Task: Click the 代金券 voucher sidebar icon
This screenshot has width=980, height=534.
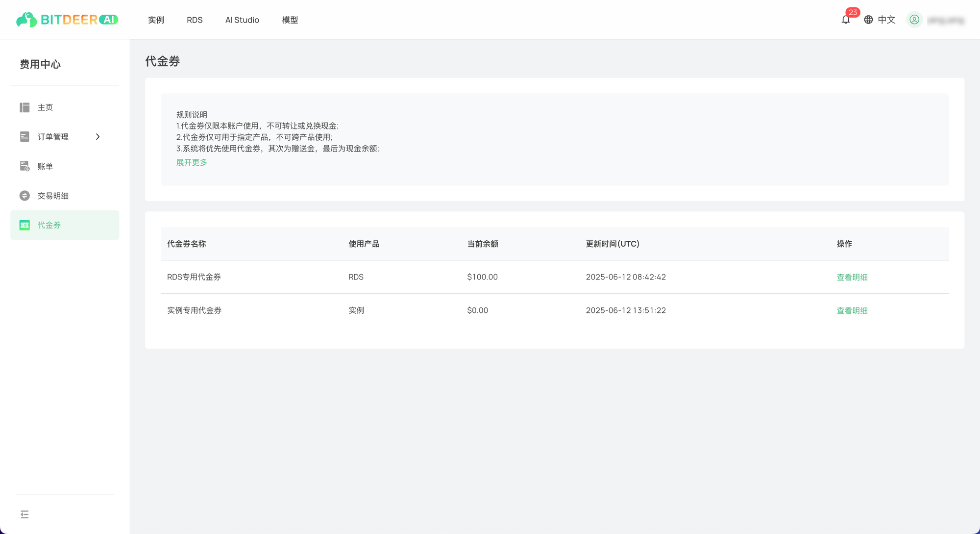Action: 24,225
